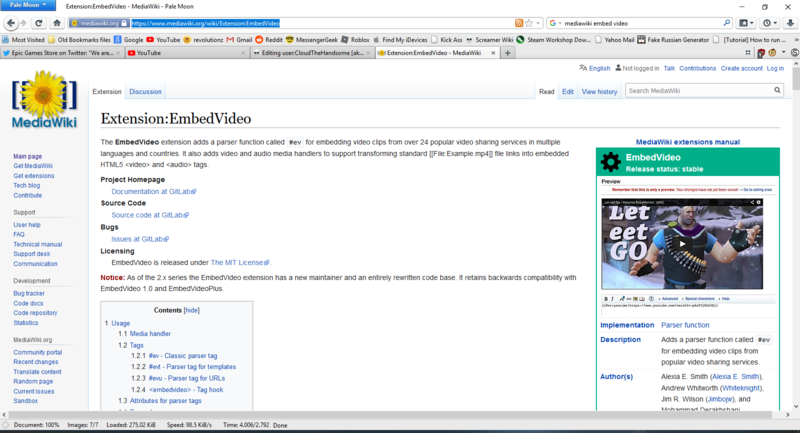Click the padlock site identity icon
Image resolution: width=800 pixels, height=433 pixels.
[x=124, y=23]
